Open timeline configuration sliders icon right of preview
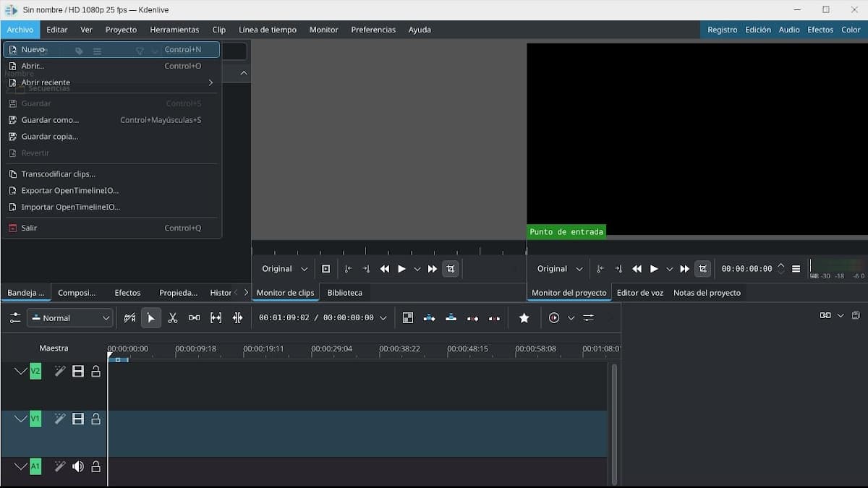The height and width of the screenshot is (488, 868). pyautogui.click(x=589, y=318)
